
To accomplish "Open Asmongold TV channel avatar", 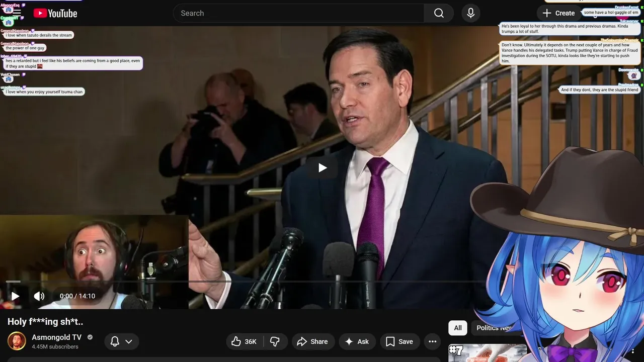I will tap(17, 341).
